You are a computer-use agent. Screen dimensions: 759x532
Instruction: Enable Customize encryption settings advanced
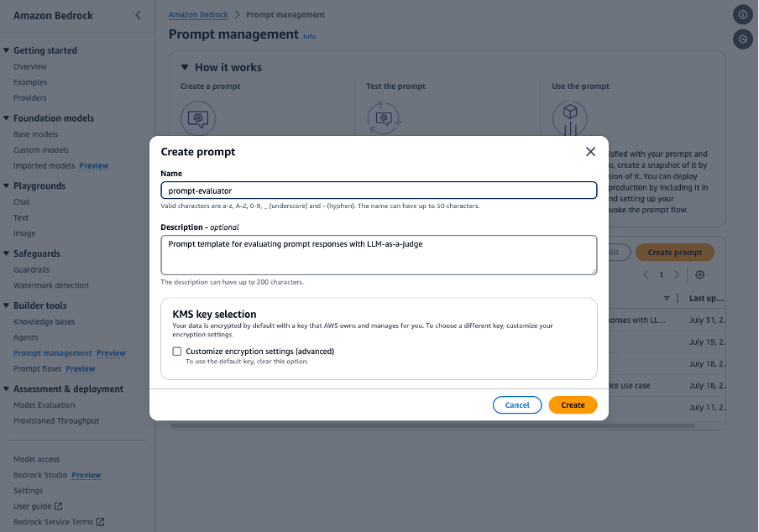pyautogui.click(x=176, y=352)
